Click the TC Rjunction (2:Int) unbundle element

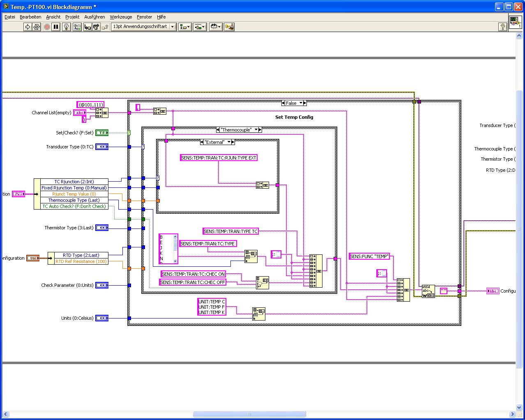tap(74, 182)
